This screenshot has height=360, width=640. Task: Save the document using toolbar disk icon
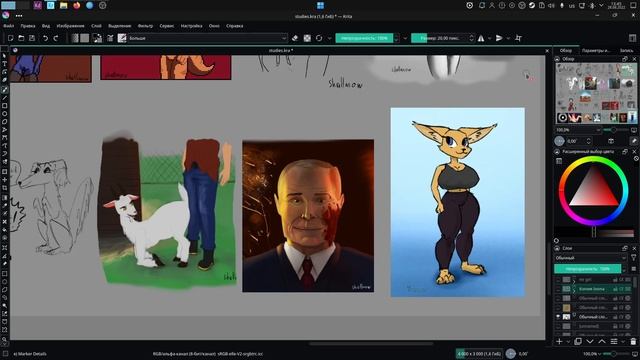[32, 38]
